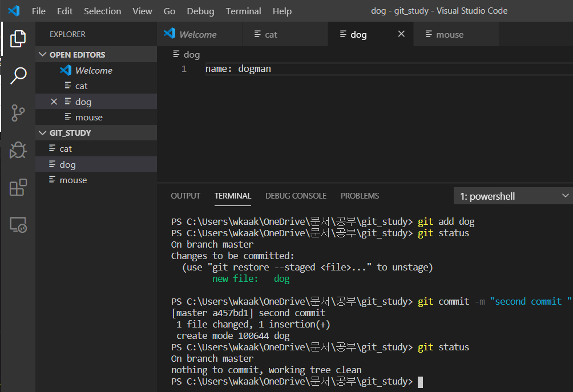Open the Debug menu
The image size is (573, 392).
click(200, 11)
